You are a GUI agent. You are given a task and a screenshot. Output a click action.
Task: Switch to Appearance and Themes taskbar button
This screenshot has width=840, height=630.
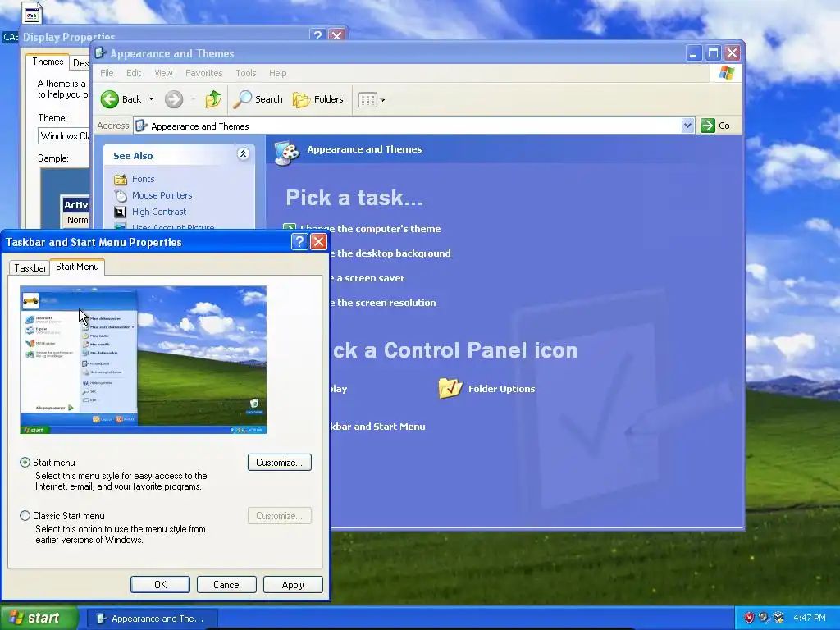(152, 619)
